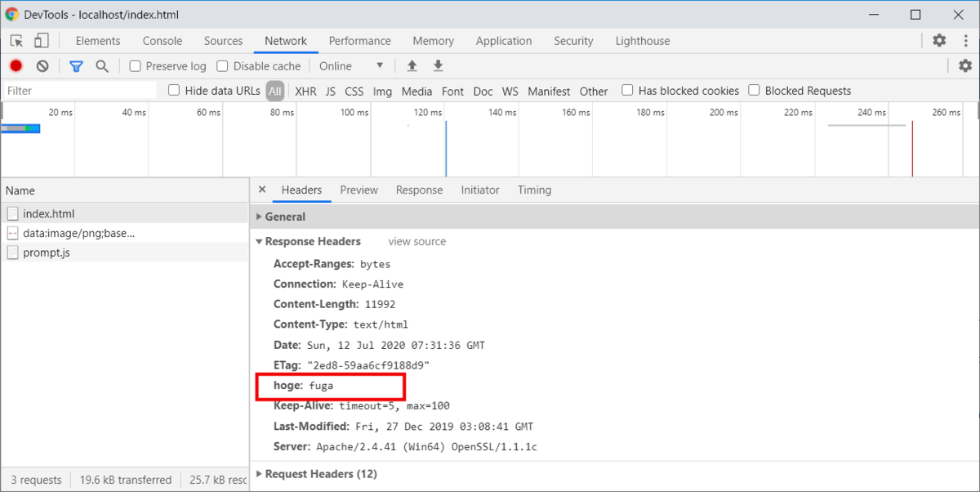Open the Performance panel
Viewport: 980px width, 492px height.
(360, 41)
